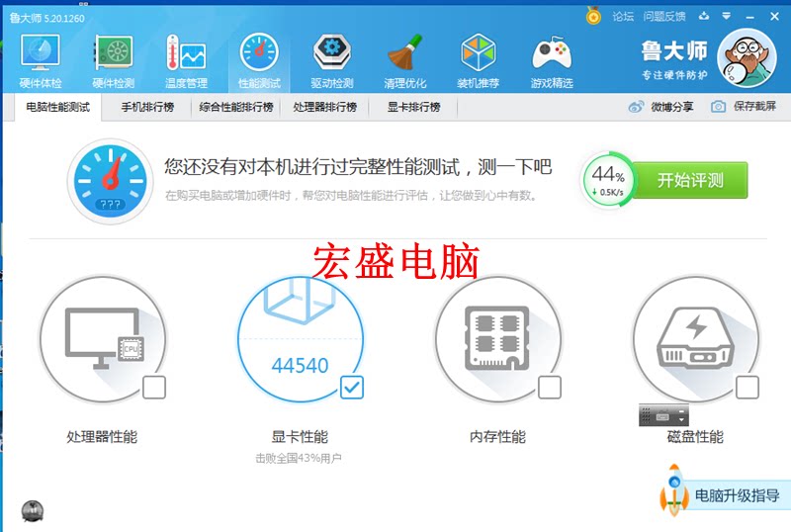Click the 击败全国43%用户 text
Screen dimensions: 791x532
(x=299, y=458)
